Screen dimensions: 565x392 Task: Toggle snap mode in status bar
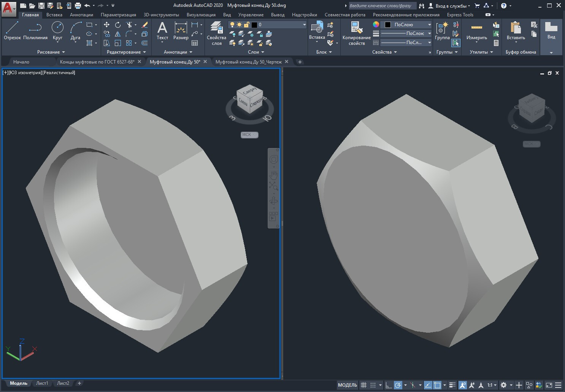click(373, 385)
